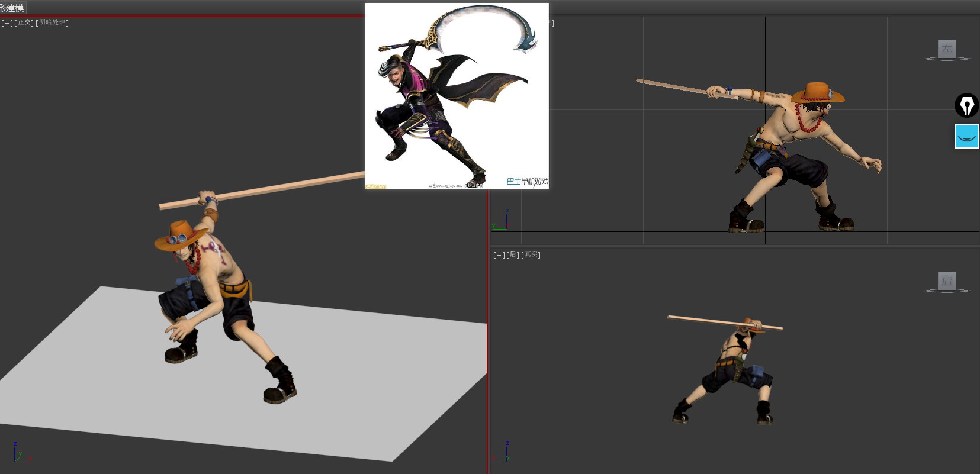Click the blue smile icon
The image size is (980, 474).
pos(966,136)
